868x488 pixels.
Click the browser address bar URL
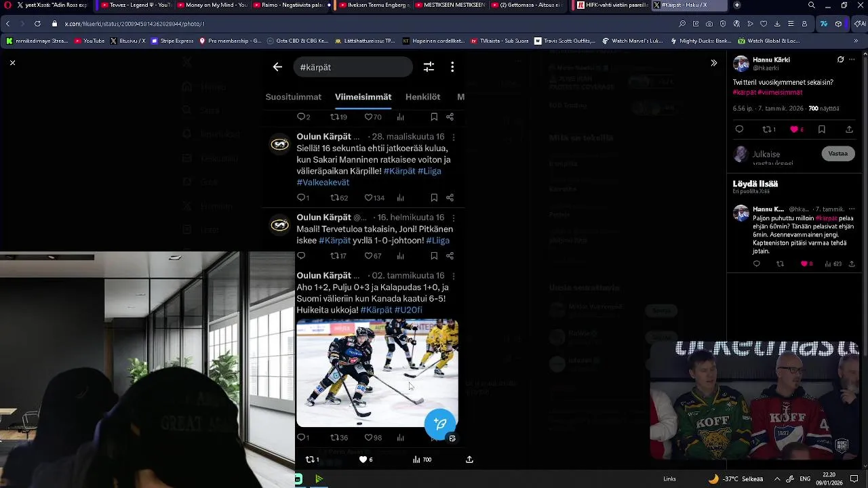coord(134,24)
